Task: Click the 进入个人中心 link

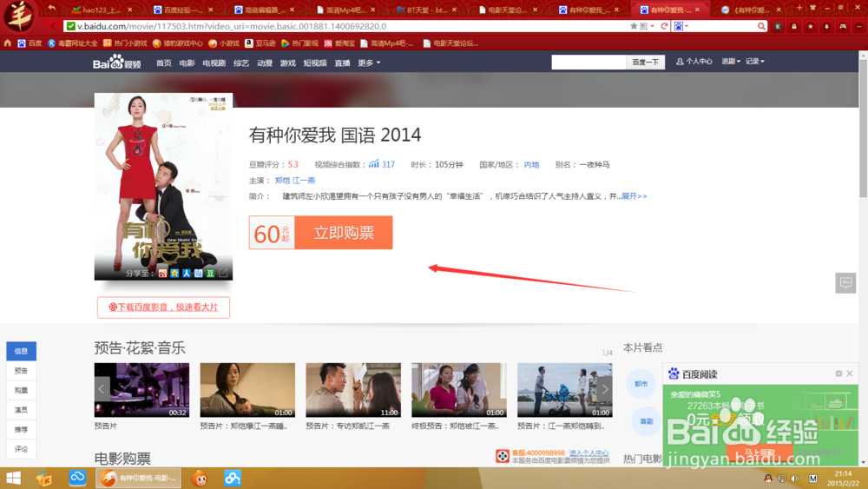Action: coord(589,453)
